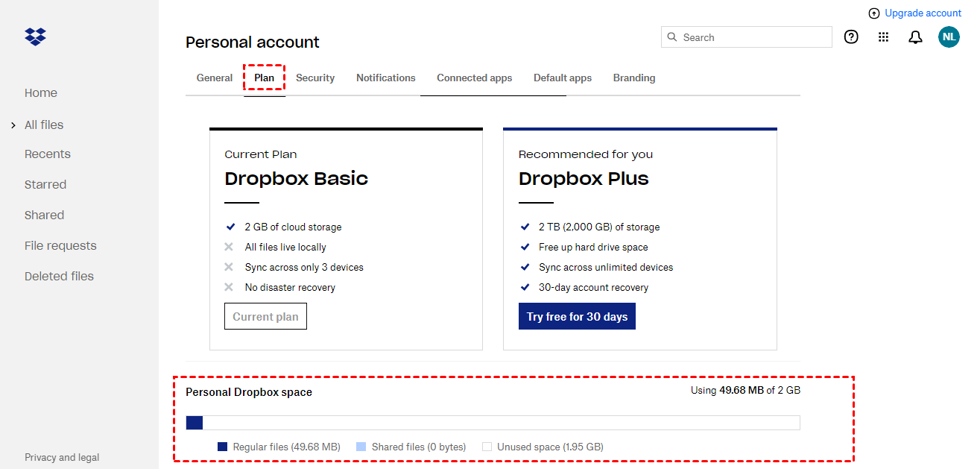Click the Regular files (49.68 MB) legend label
This screenshot has width=980, height=469.
[x=287, y=447]
